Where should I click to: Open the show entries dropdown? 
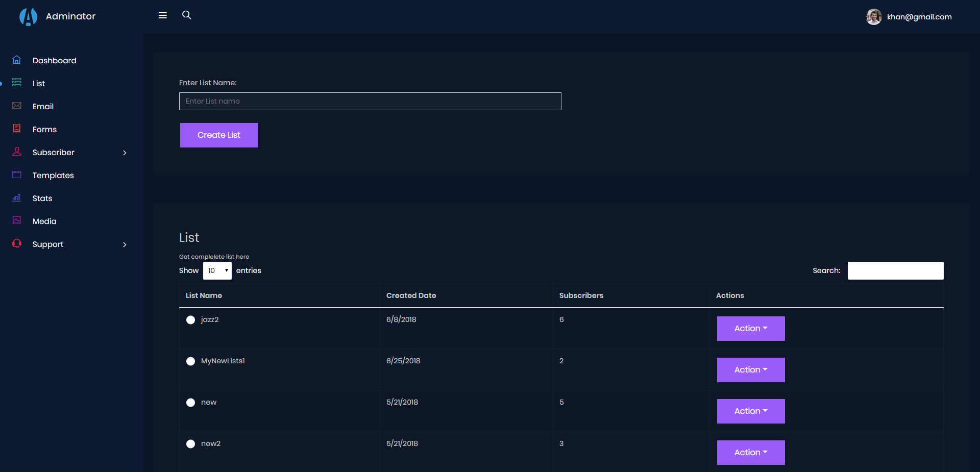click(217, 270)
